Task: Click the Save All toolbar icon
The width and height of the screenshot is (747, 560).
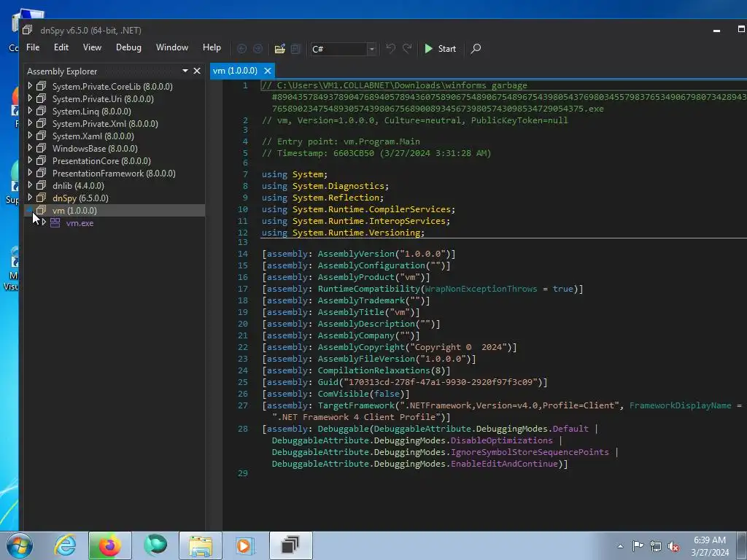Action: click(296, 49)
